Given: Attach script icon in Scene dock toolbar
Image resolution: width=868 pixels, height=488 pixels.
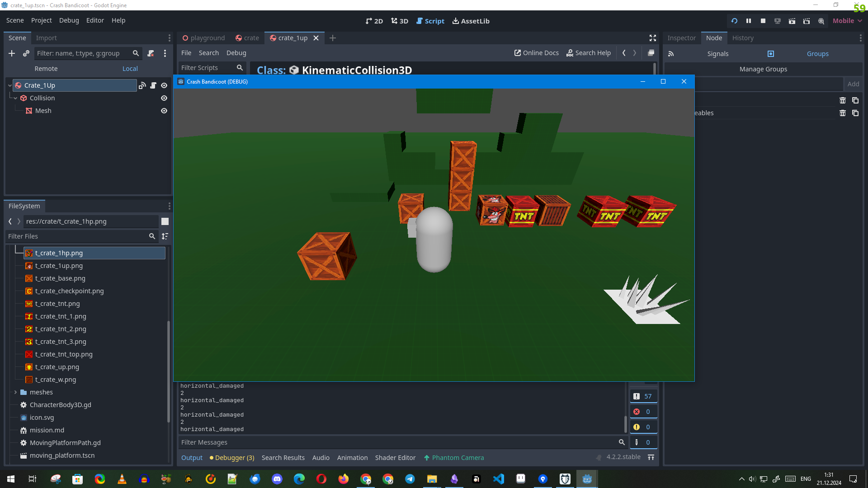Looking at the screenshot, I should click(x=151, y=53).
